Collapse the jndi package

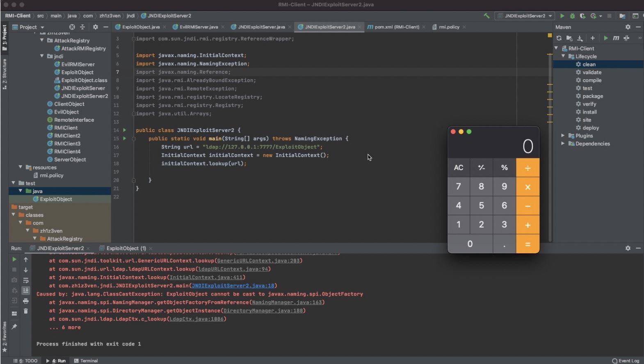click(x=42, y=56)
